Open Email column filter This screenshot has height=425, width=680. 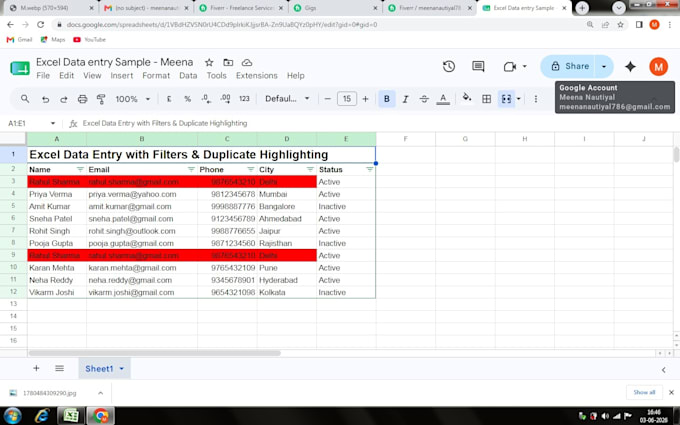(x=191, y=169)
